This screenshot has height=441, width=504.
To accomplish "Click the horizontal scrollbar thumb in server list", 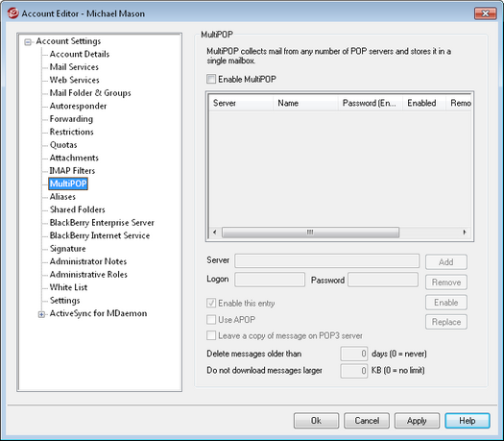I will [x=310, y=233].
